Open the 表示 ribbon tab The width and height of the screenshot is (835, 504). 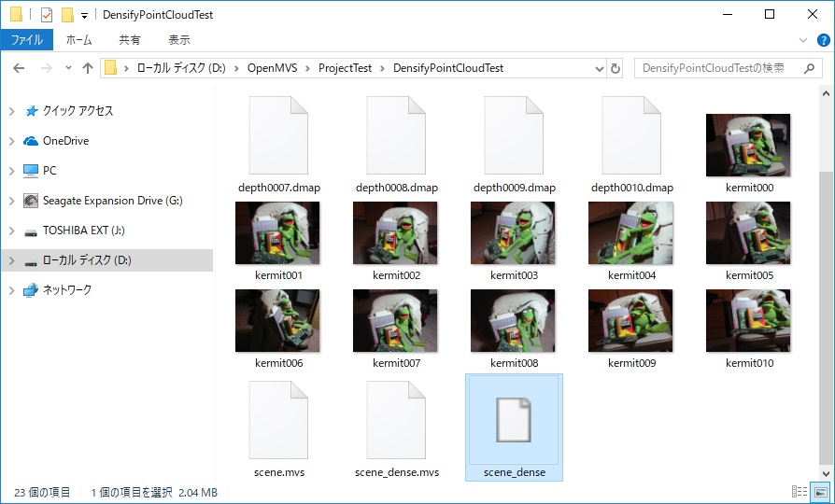click(x=179, y=40)
